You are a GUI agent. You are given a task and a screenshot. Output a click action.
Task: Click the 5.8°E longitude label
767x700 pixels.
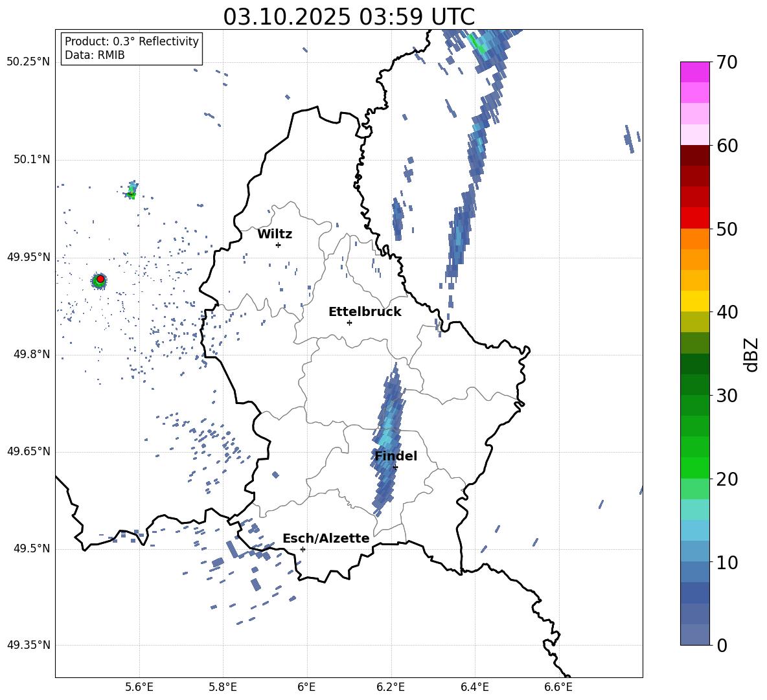pos(223,687)
